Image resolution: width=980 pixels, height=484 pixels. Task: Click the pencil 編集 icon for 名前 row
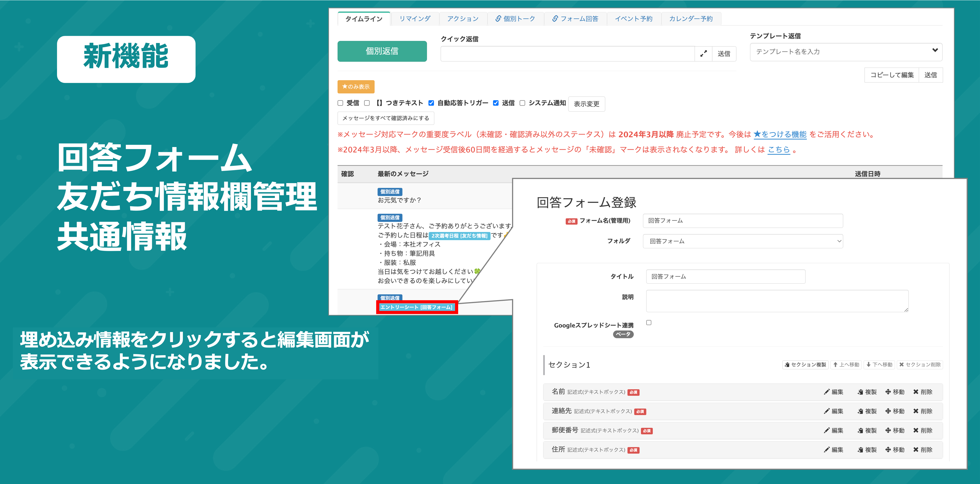pyautogui.click(x=827, y=392)
